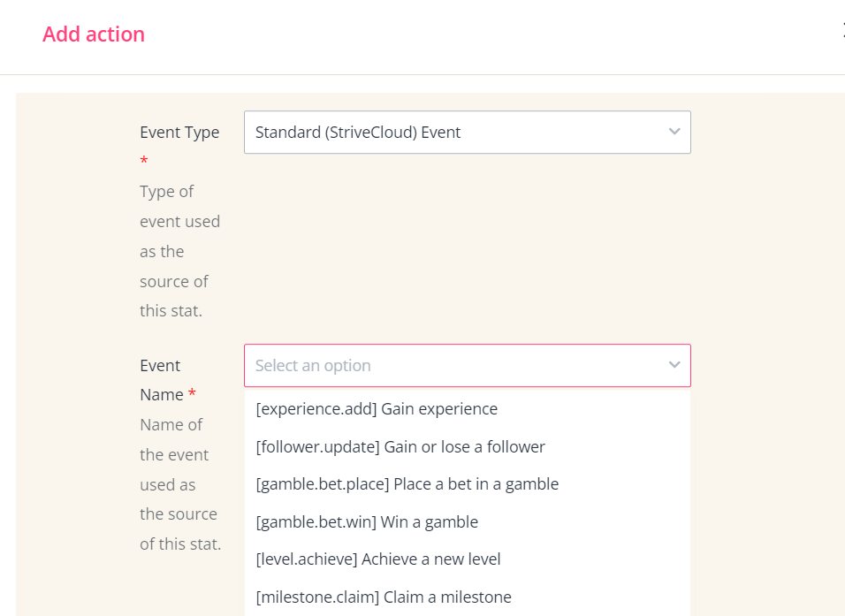Pick '[gamble.bet.place] Place a bet' option

[407, 484]
